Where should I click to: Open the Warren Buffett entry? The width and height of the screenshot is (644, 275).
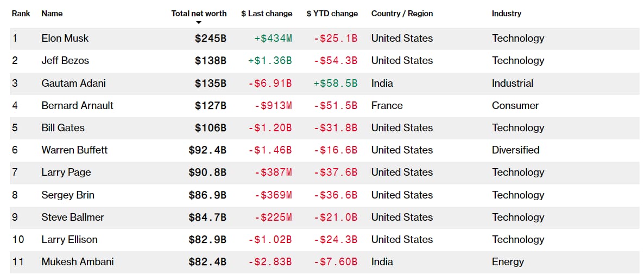(x=74, y=150)
